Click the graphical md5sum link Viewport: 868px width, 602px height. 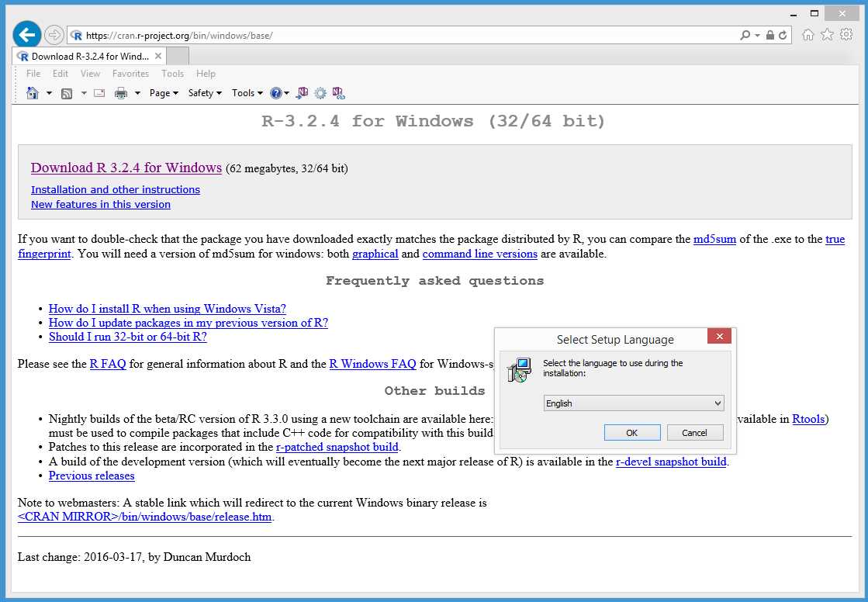tap(375, 254)
